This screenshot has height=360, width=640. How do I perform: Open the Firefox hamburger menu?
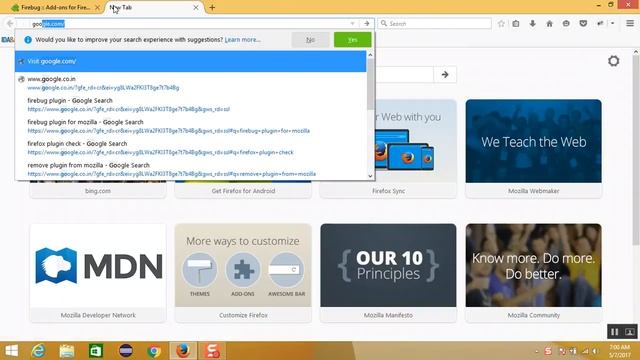tap(630, 24)
